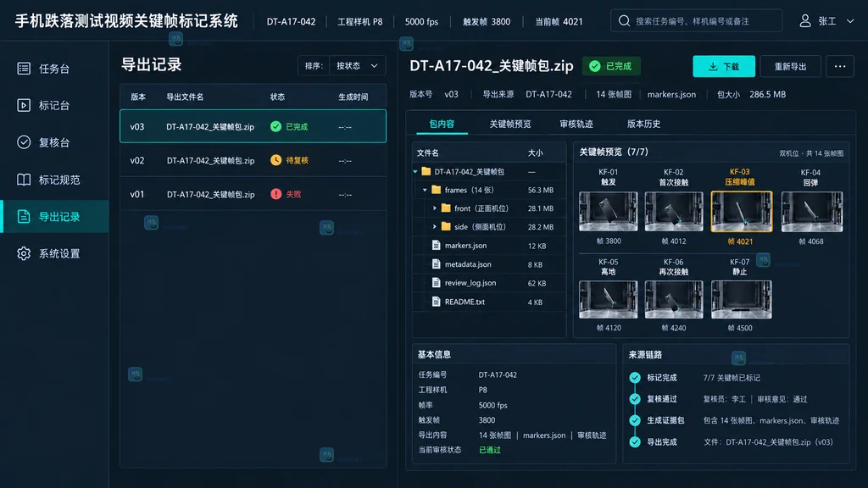
Task: Select 导出记录 in the sidebar
Action: click(54, 216)
